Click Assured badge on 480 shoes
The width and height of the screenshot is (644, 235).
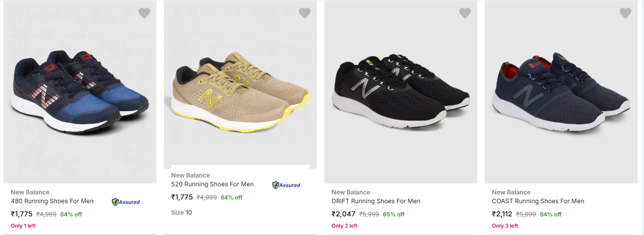(126, 202)
